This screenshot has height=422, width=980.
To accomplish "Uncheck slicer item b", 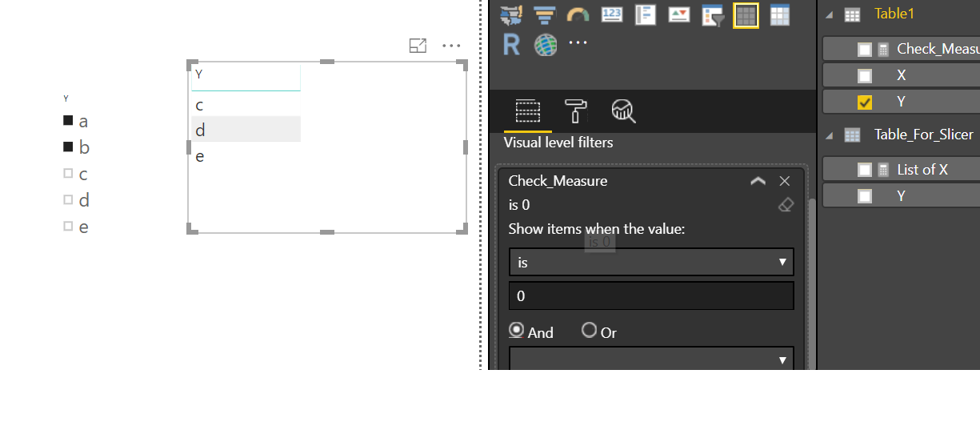I will 68,147.
